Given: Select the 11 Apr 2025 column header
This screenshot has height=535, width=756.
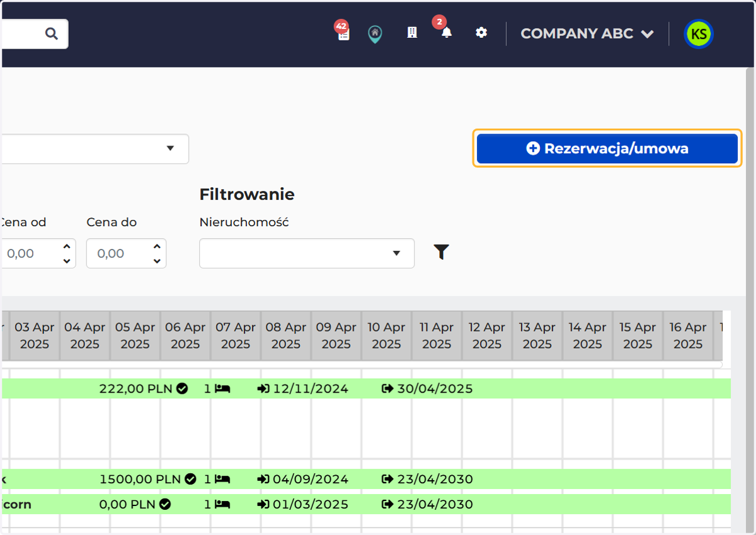Looking at the screenshot, I should [437, 336].
